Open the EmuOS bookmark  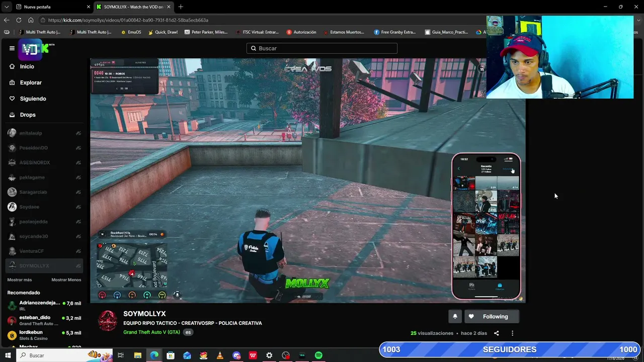[131, 32]
